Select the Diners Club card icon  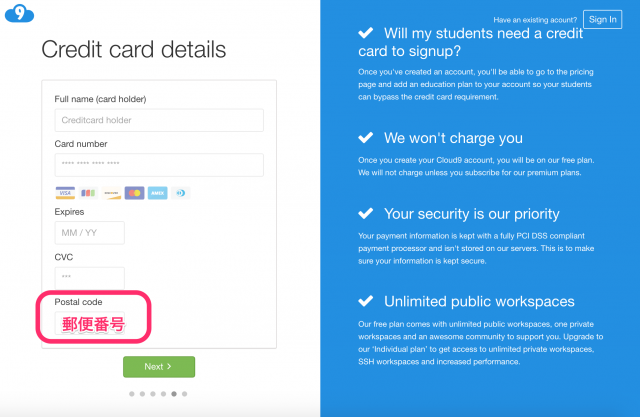[181, 193]
